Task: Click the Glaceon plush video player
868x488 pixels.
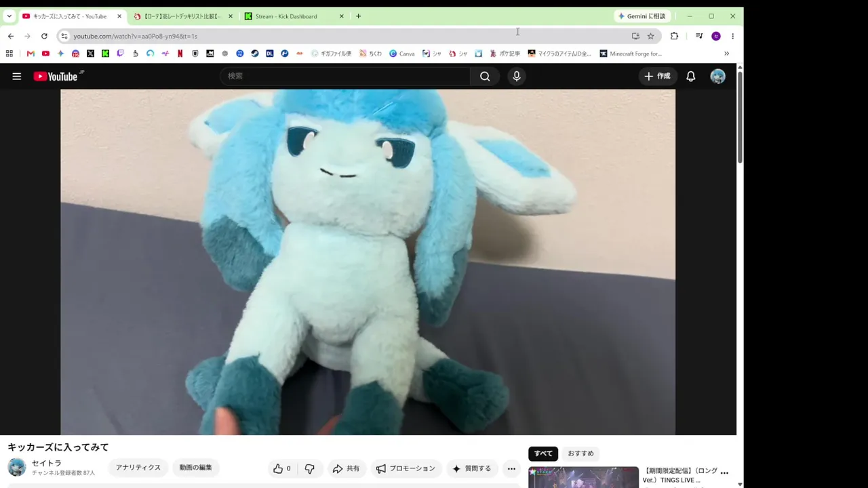Action: 368,262
